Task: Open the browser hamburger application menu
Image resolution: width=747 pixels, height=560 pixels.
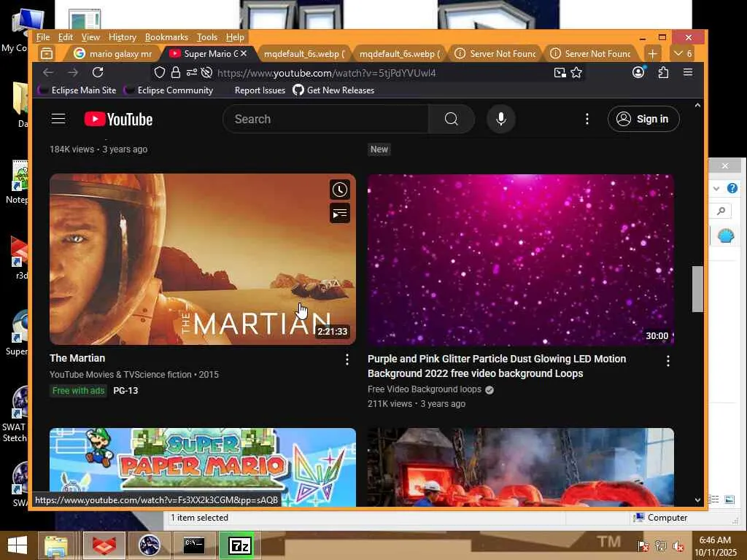Action: pos(688,72)
